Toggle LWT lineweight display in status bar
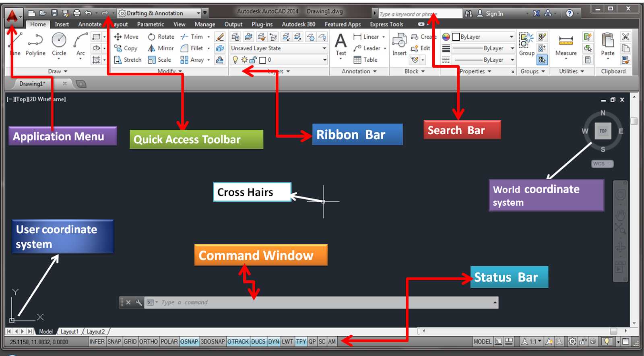The width and height of the screenshot is (644, 356). pyautogui.click(x=287, y=342)
